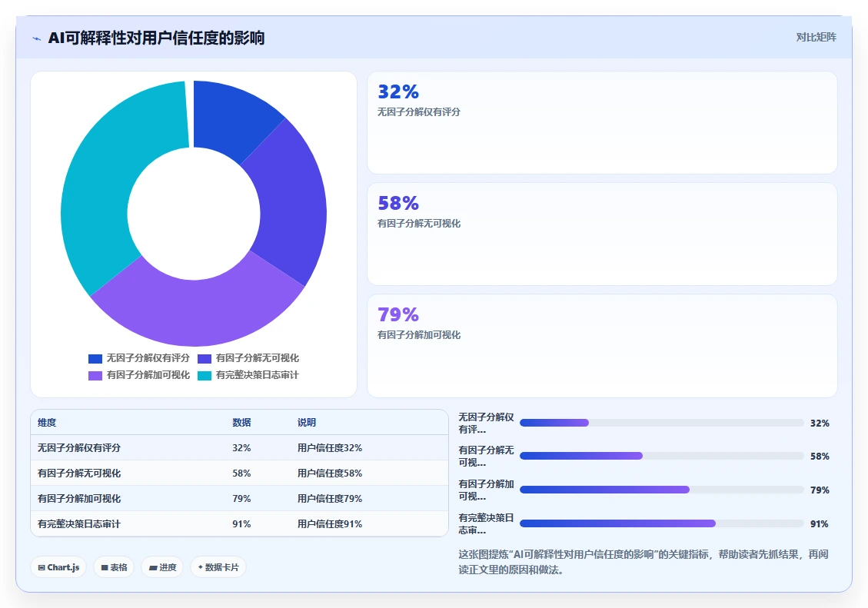Click table cell 用户信任度91%
This screenshot has width=868, height=608.
click(330, 524)
